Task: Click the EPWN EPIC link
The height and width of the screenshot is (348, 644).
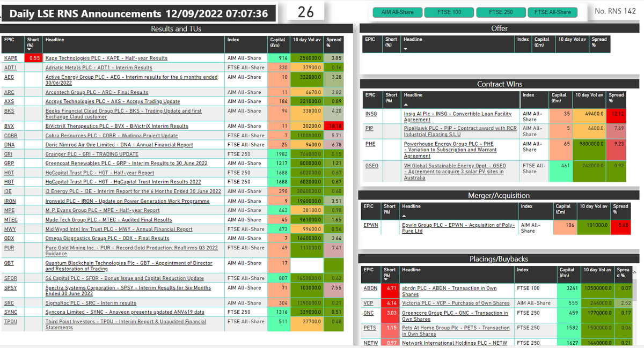Action: 371,225
